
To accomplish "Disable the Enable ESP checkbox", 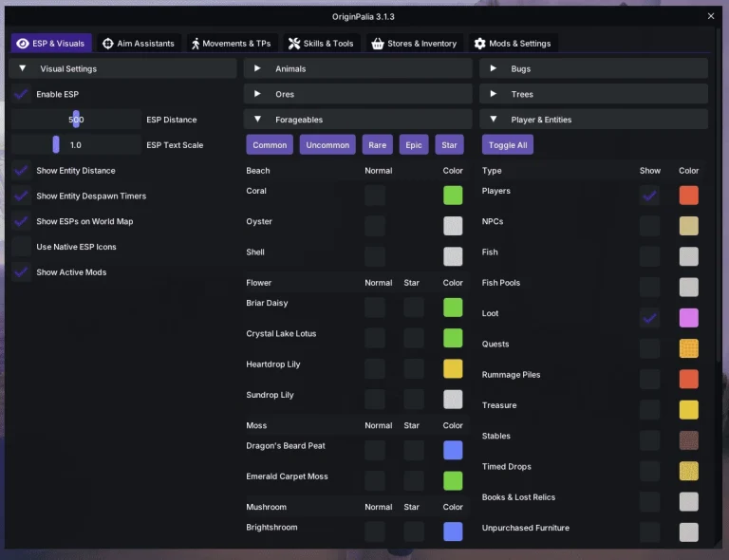I will pyautogui.click(x=21, y=94).
